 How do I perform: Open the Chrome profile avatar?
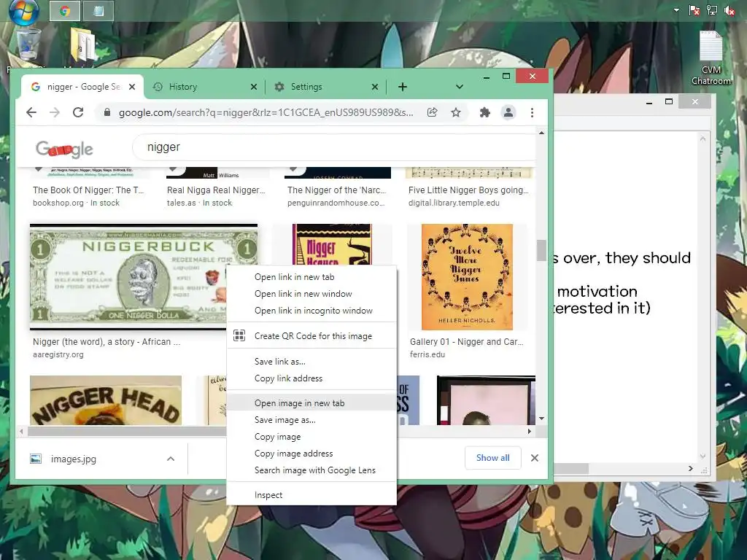click(x=508, y=112)
